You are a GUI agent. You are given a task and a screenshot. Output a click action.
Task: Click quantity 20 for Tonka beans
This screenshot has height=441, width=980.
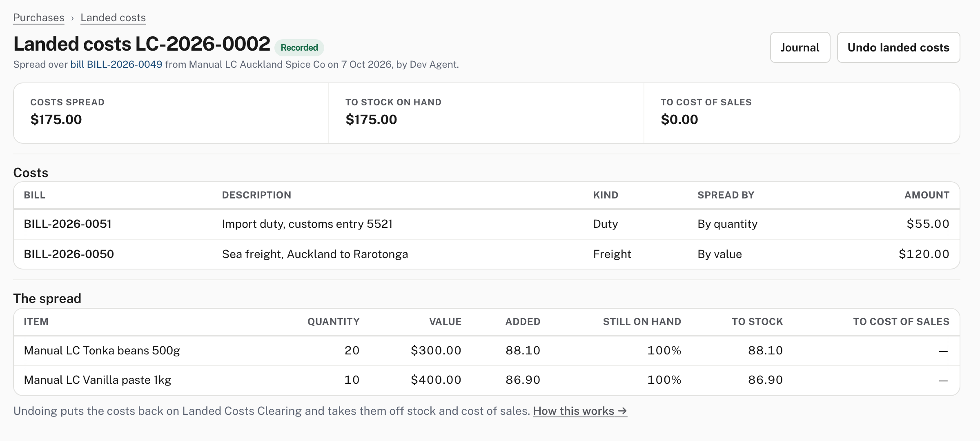pyautogui.click(x=352, y=350)
